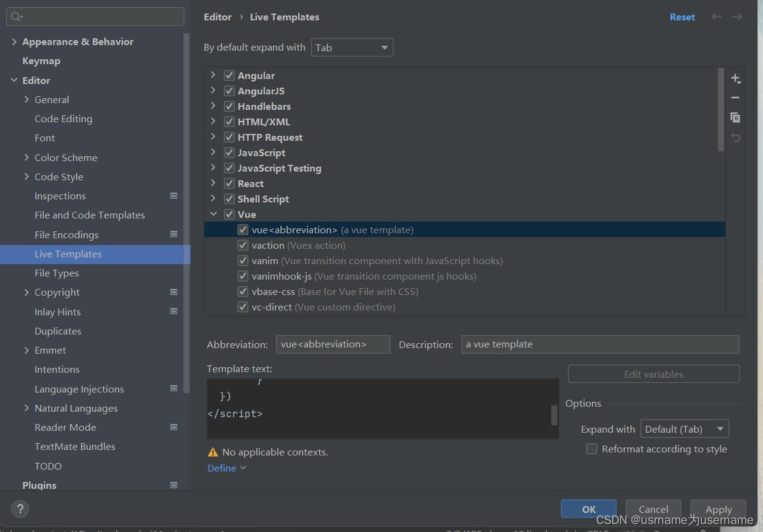Click the template text scrollbar thumb
This screenshot has height=532, width=763.
point(554,415)
